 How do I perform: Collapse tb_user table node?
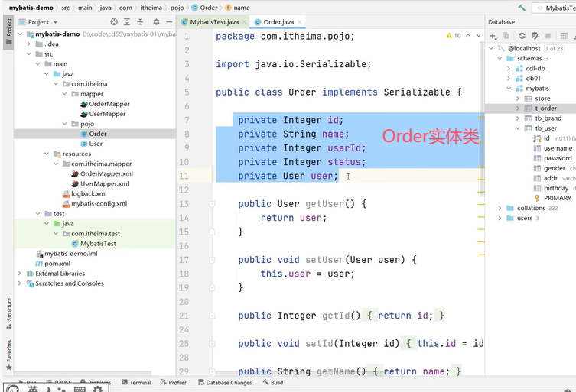(x=518, y=128)
